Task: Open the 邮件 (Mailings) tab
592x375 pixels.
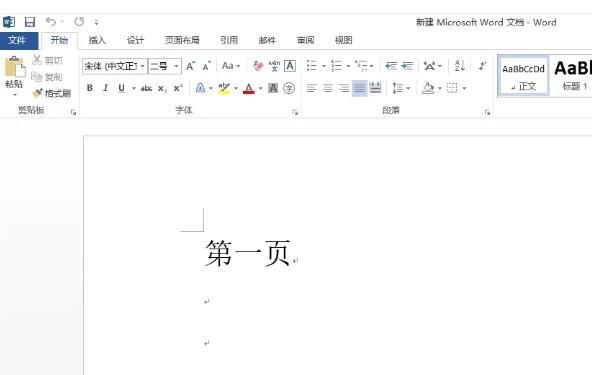Action: tap(267, 40)
